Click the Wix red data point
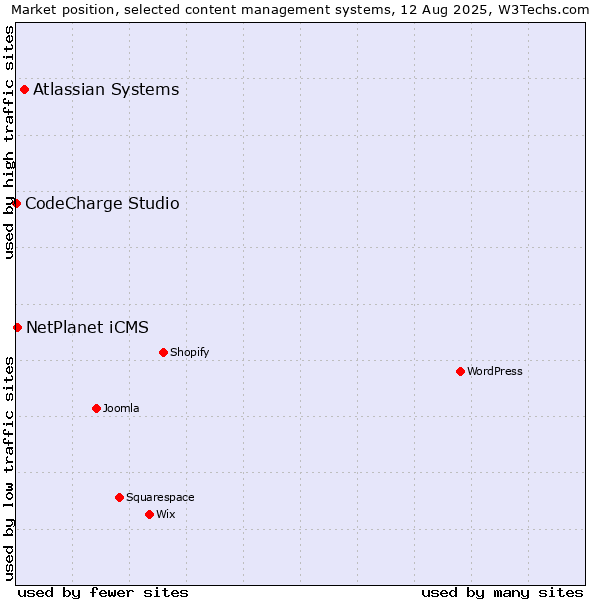This screenshot has width=600, height=600. click(150, 514)
